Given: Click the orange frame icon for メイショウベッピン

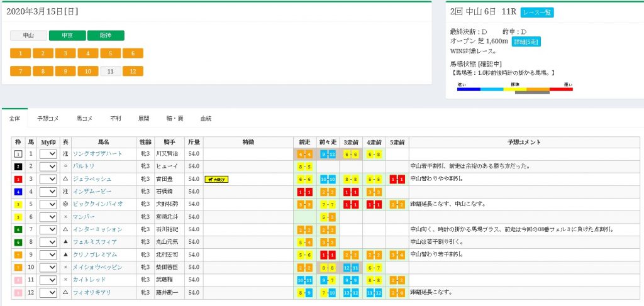Looking at the screenshot, I should tap(18, 268).
